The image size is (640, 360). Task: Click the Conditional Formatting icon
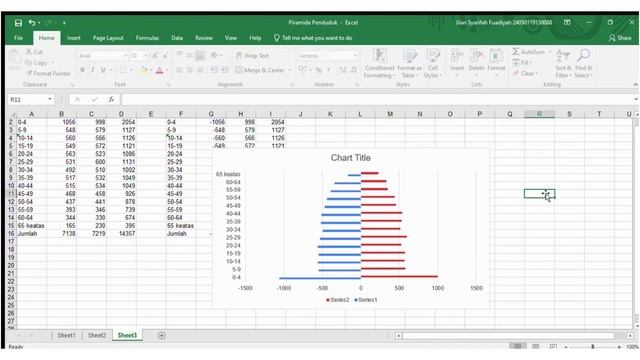[380, 56]
